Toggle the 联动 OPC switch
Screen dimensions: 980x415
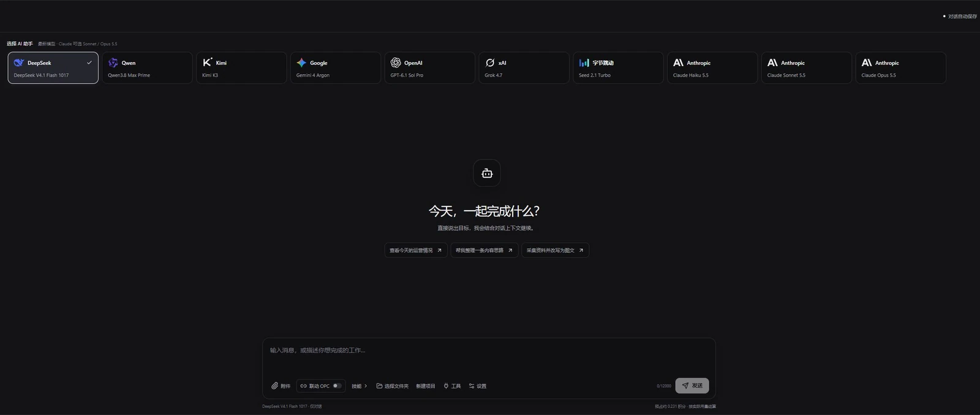pyautogui.click(x=337, y=386)
